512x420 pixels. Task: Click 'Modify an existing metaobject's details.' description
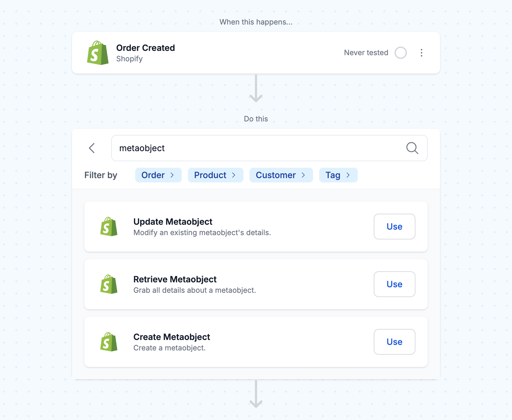point(202,233)
